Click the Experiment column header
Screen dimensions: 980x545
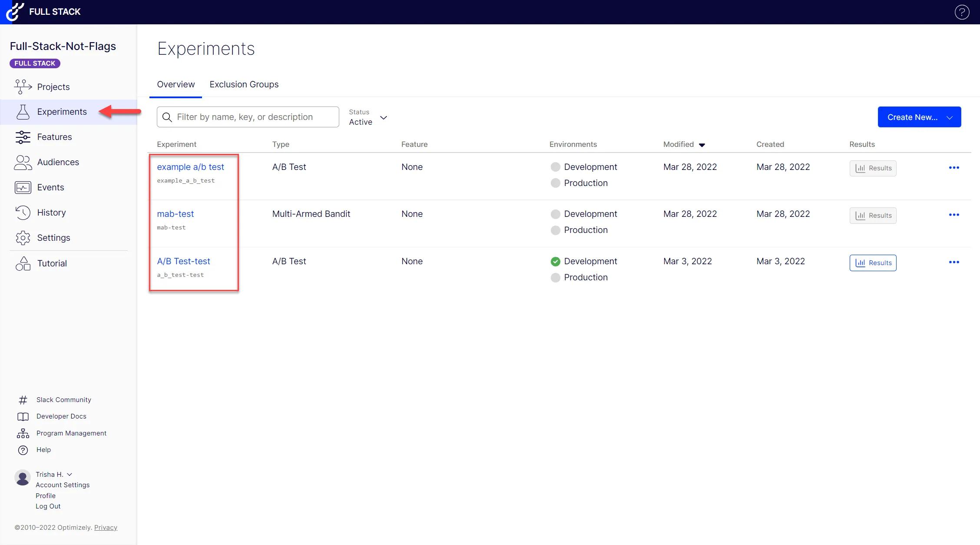pos(176,144)
